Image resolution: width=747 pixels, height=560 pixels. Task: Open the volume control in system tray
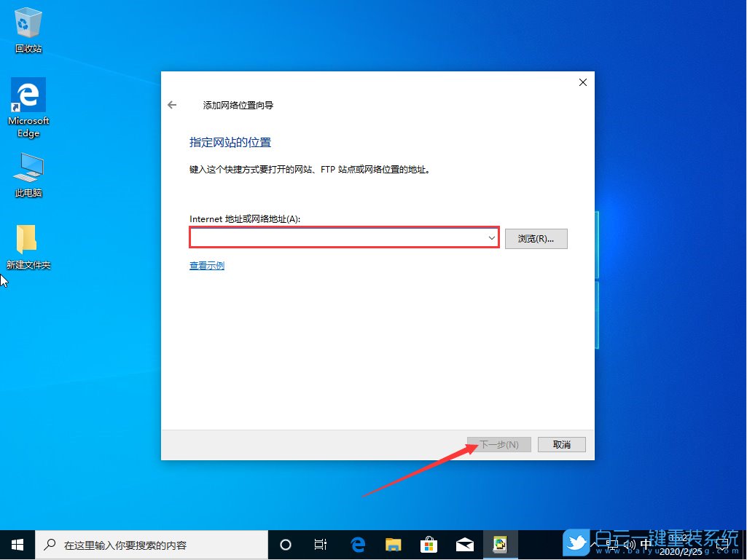628,544
